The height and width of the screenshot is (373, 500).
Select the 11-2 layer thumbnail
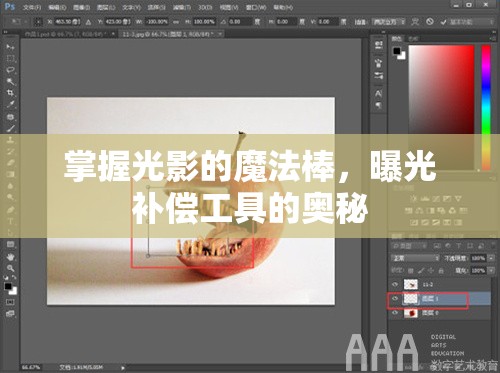point(410,284)
